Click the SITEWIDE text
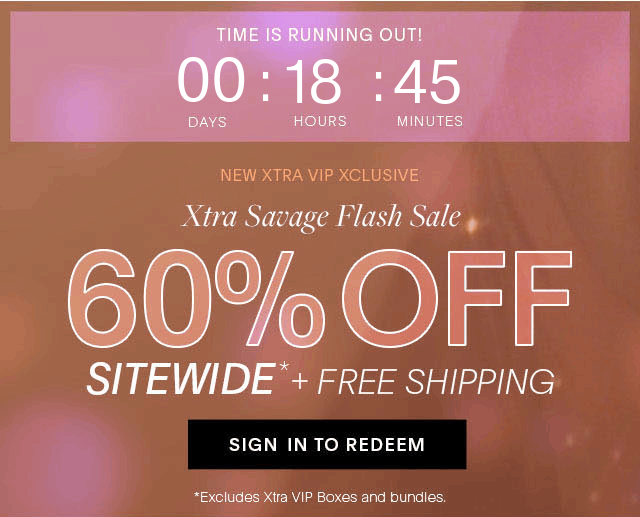 [181, 379]
